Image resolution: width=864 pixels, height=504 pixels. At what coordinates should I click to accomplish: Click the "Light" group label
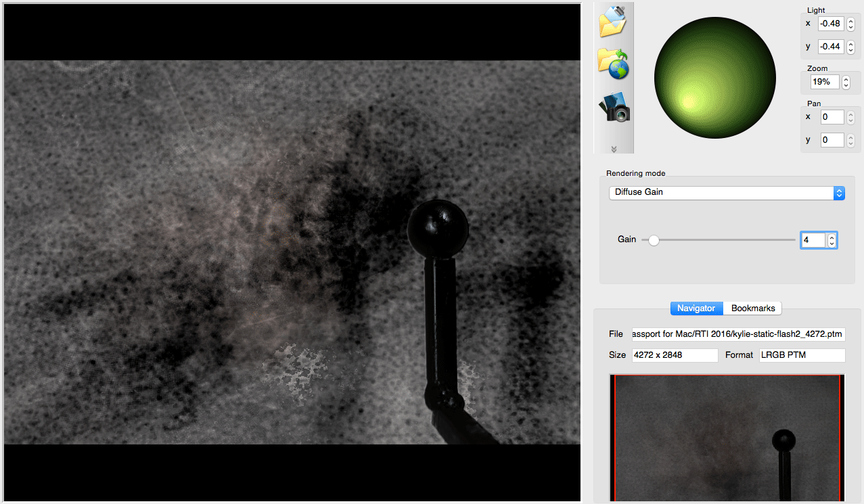tap(816, 10)
